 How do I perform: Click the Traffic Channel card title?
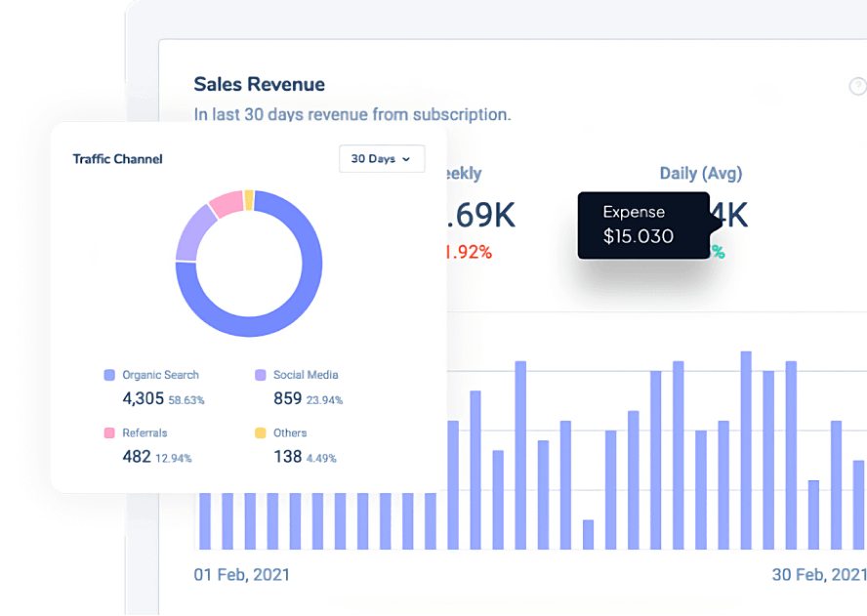click(117, 159)
